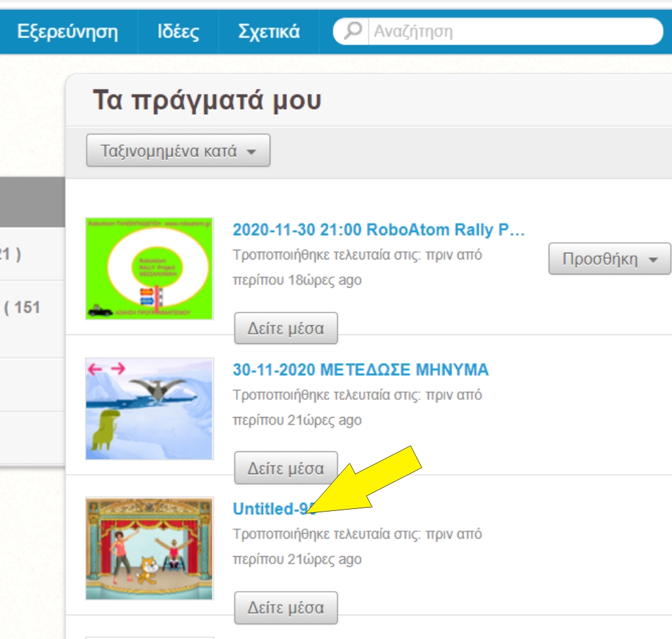Open the 30-11-2020 ΜΕΤΕΔΩΣΕ ΜΗΝΥΜΑ project link
The width and height of the screenshot is (672, 639).
[360, 370]
